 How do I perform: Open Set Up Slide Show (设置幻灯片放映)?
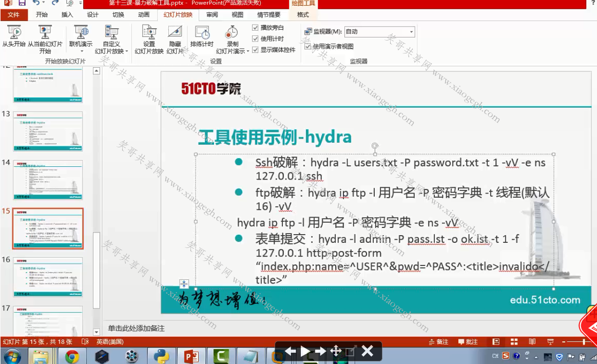pyautogui.click(x=149, y=39)
